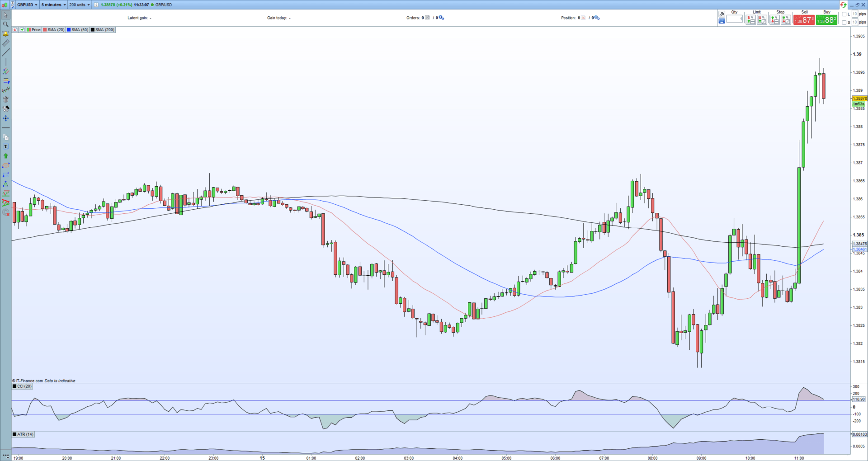Open the orders settings gear icon

coord(442,18)
